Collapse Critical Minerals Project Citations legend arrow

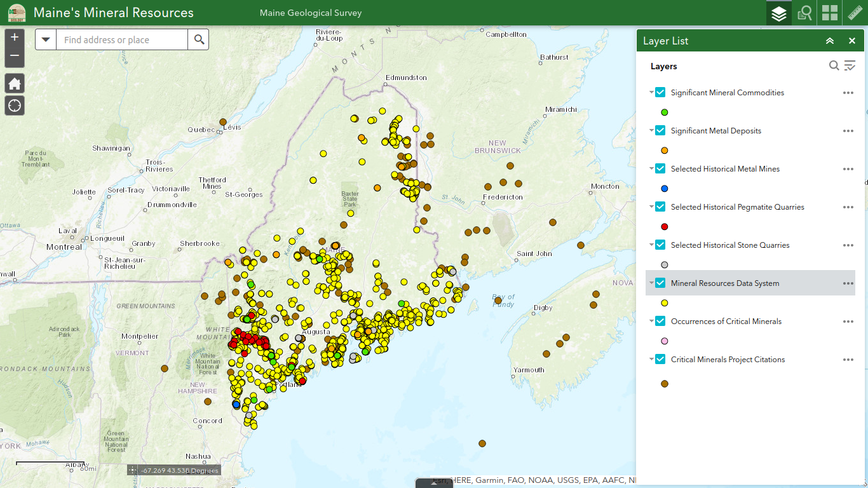point(651,359)
